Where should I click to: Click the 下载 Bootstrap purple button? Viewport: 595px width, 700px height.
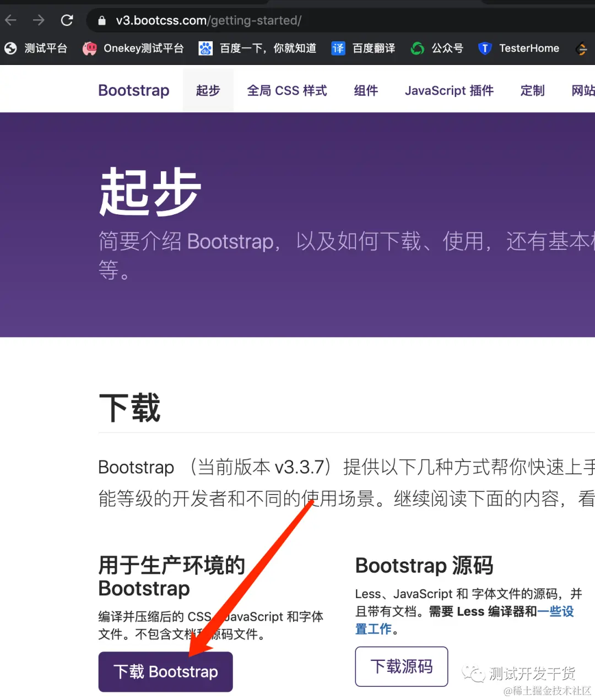tap(166, 672)
